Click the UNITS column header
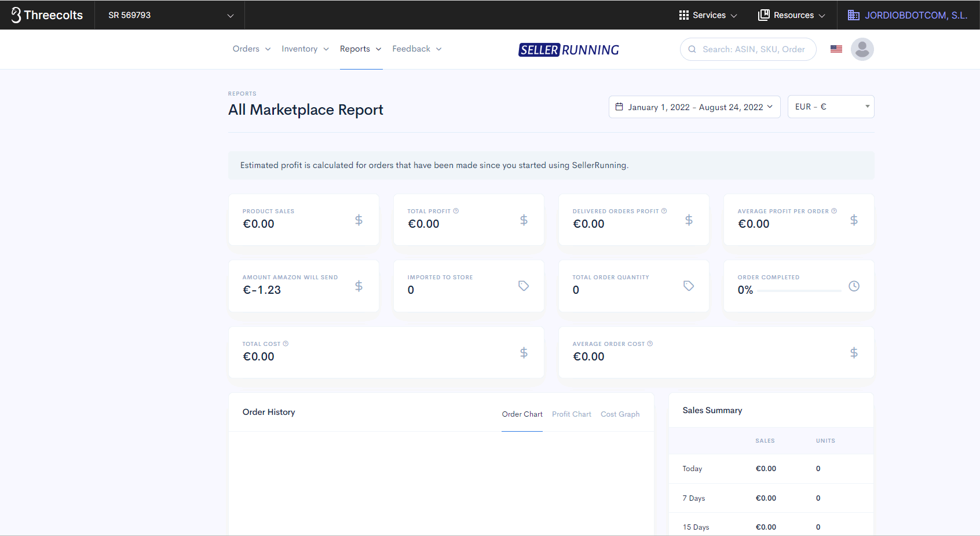980x536 pixels. click(x=825, y=441)
